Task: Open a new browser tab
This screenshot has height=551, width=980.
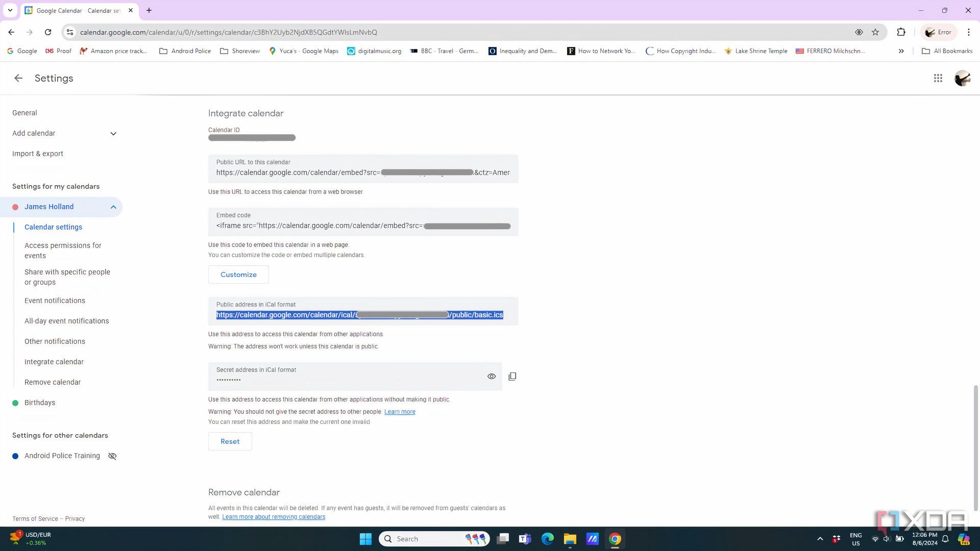Action: pyautogui.click(x=149, y=10)
